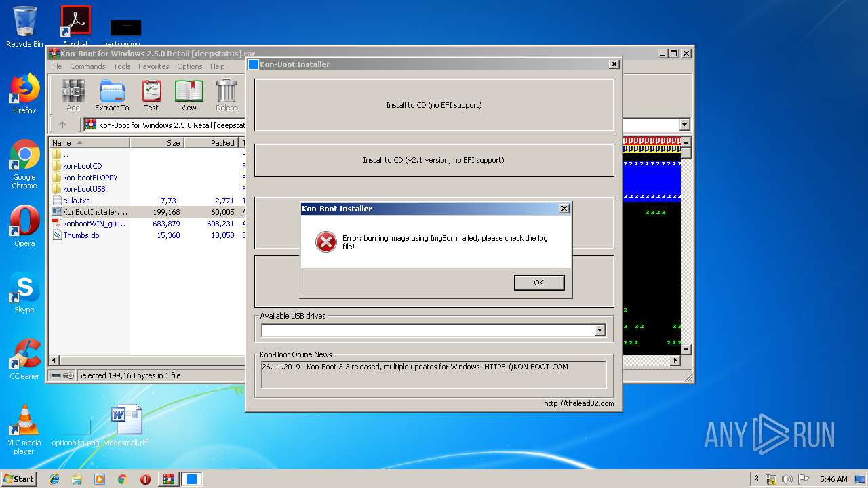
Task: Open Internet Explorer from the taskbar
Action: (x=54, y=479)
